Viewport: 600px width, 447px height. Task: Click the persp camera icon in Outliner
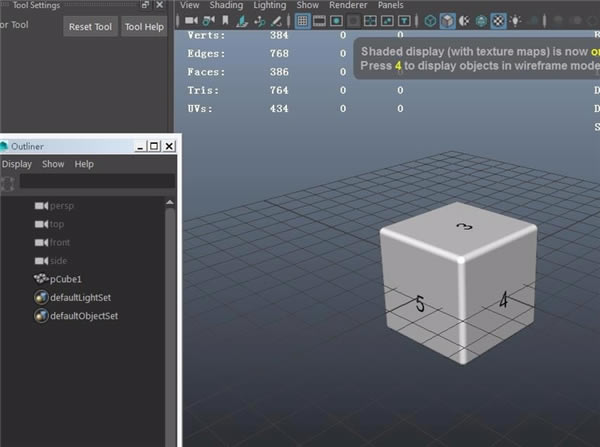click(41, 206)
